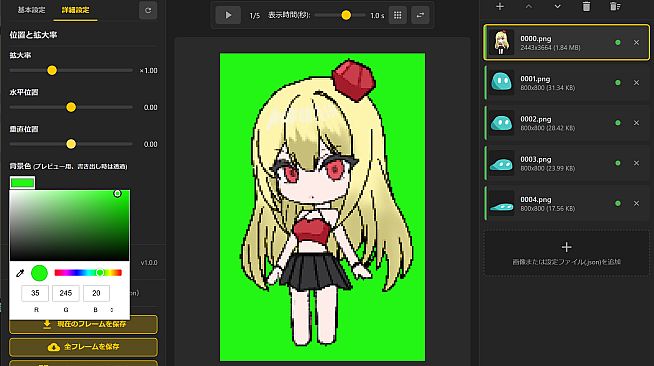Screen dimensions: 654x366
Task: Click the R value field showing 35
Action: click(35, 293)
